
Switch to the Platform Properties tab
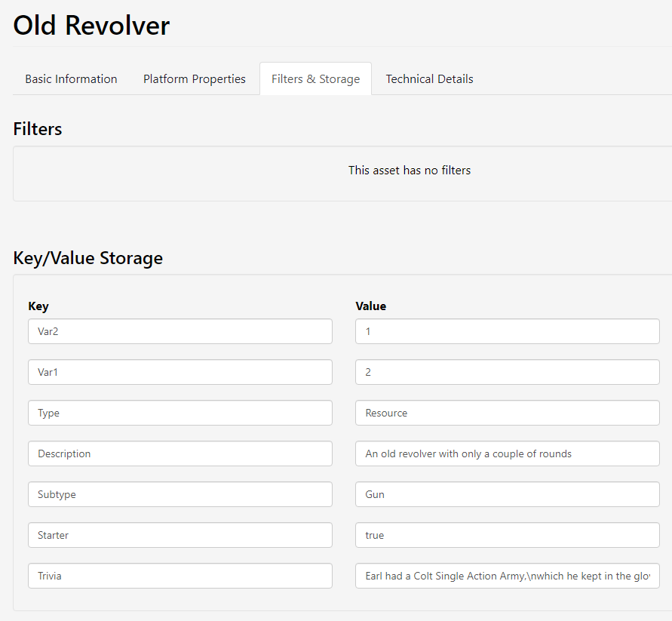[x=195, y=79]
